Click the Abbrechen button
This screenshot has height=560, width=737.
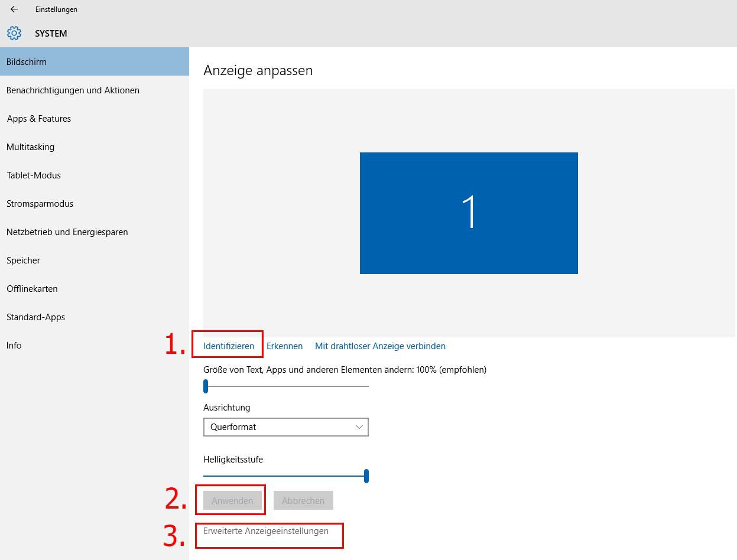coord(303,500)
